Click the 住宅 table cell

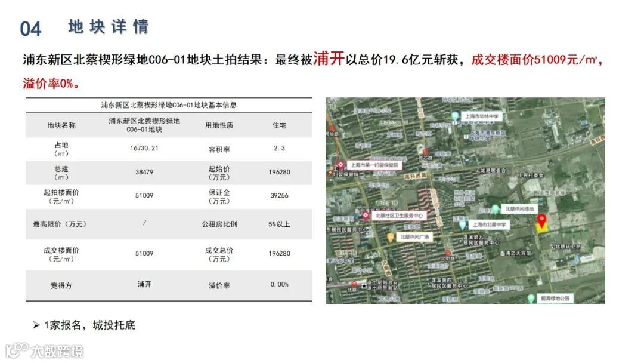pyautogui.click(x=279, y=125)
